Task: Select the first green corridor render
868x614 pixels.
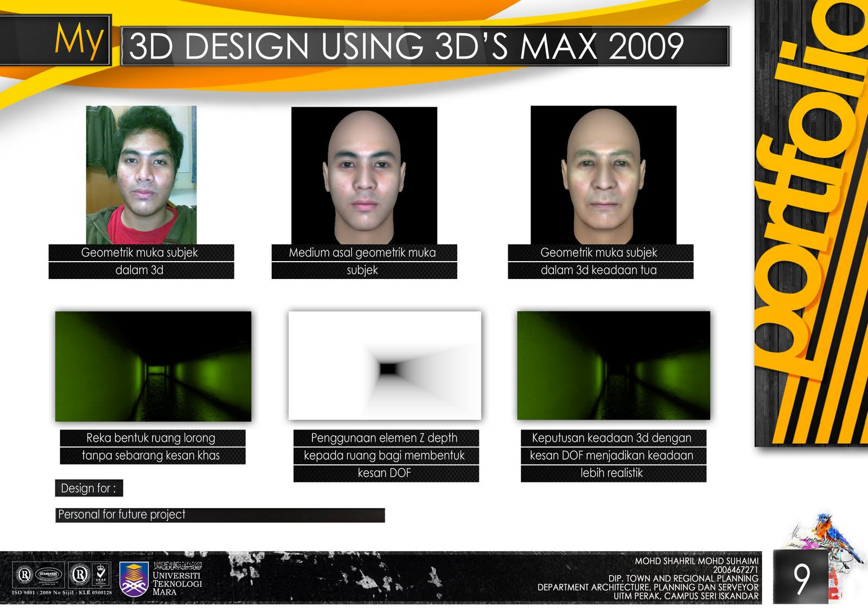Action: (x=153, y=366)
